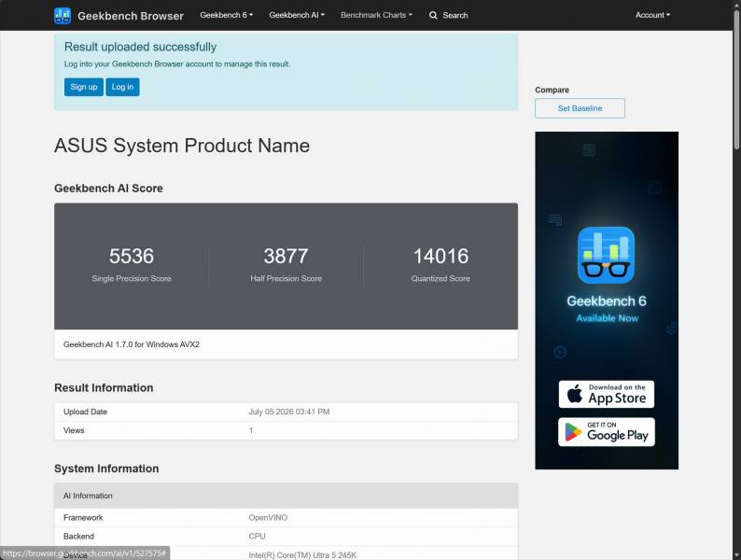This screenshot has width=741, height=560.
Task: Open the Geekbench 6 dropdown menu
Action: pos(227,15)
